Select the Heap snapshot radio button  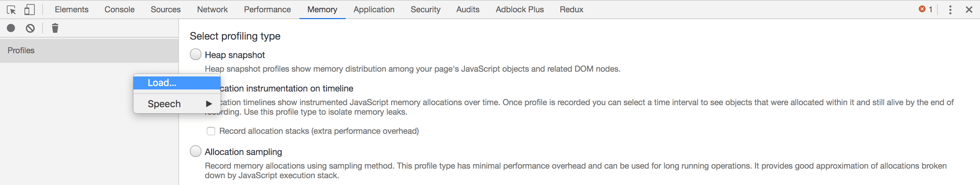pos(196,55)
